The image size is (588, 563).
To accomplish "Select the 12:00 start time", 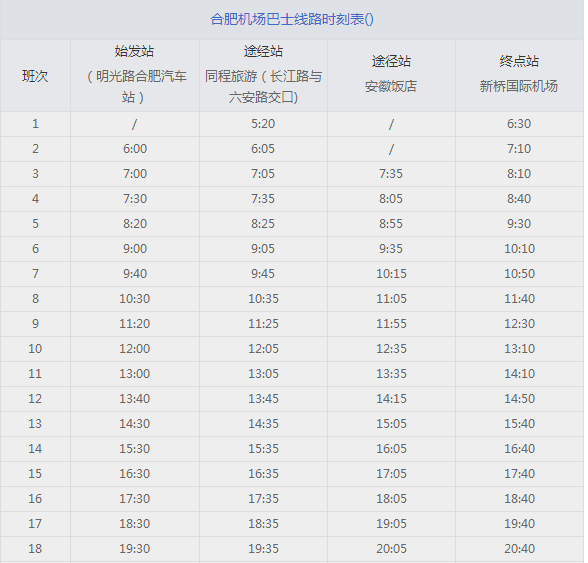I will point(135,349).
